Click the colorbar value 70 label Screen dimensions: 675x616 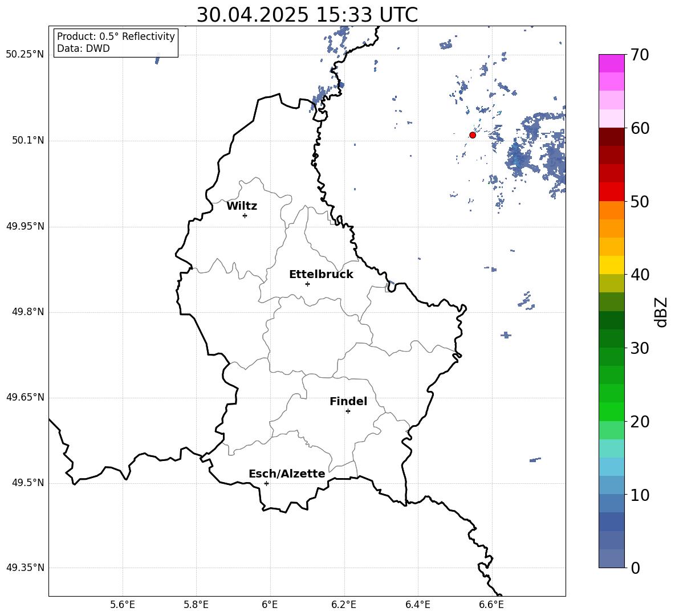tap(639, 55)
